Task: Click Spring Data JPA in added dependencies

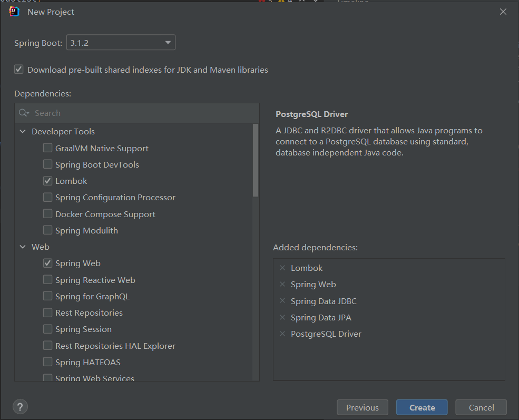Action: (321, 317)
